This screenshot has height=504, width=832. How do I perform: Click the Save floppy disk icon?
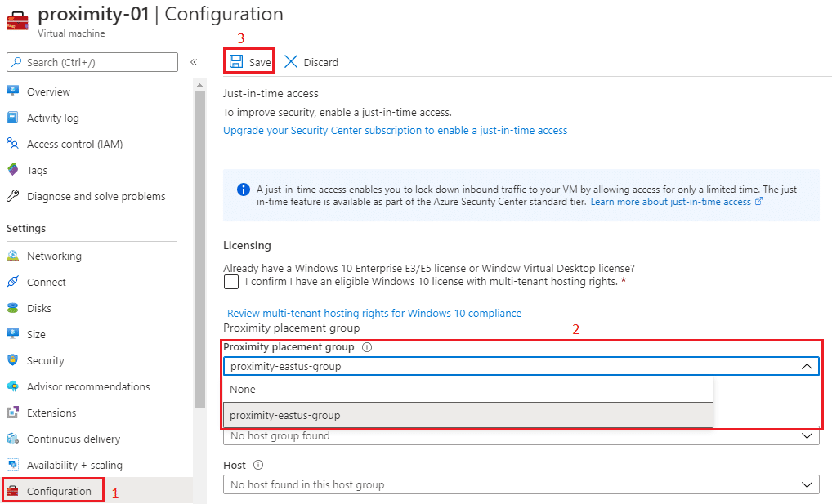[x=236, y=61]
